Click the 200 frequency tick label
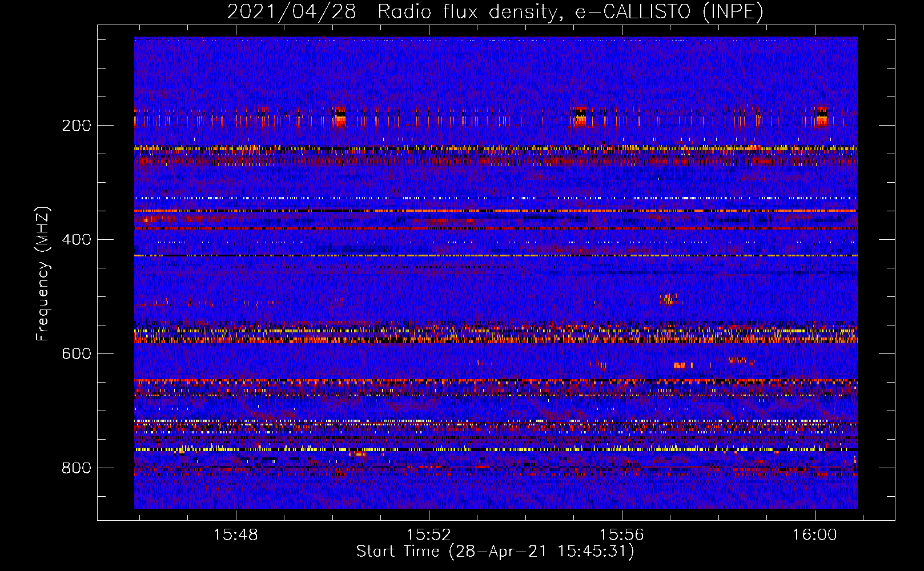Viewport: 924px width, 571px height. click(x=77, y=126)
